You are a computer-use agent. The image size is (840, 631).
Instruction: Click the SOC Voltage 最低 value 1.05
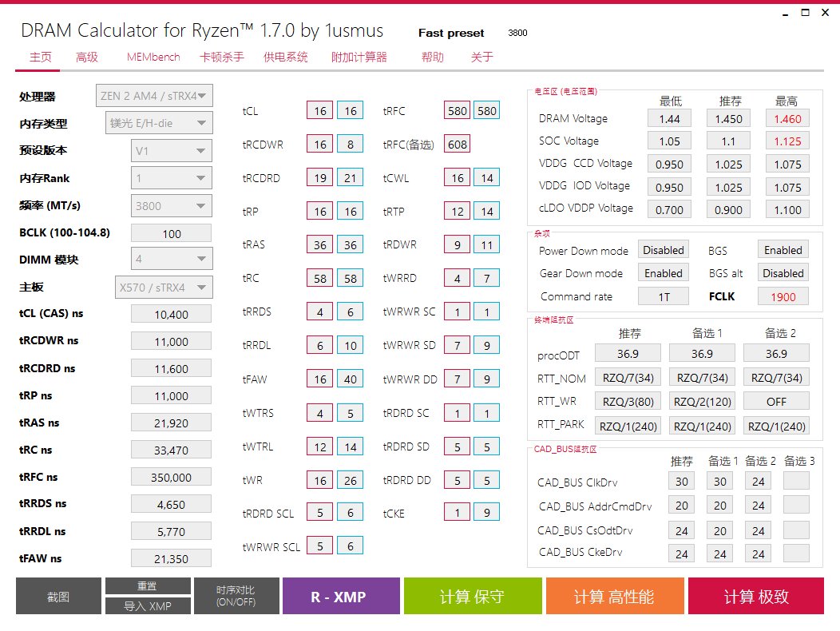click(x=669, y=141)
